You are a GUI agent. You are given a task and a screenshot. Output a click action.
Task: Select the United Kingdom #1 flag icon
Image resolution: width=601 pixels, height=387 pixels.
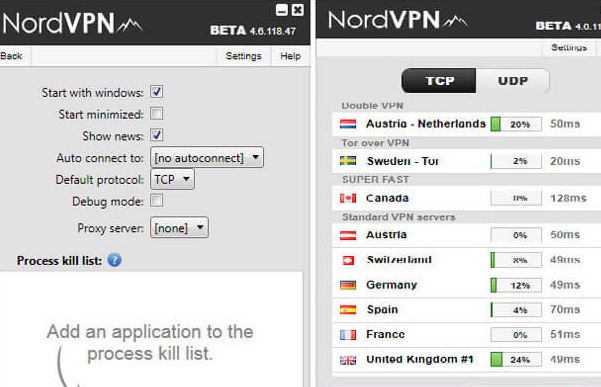(348, 360)
